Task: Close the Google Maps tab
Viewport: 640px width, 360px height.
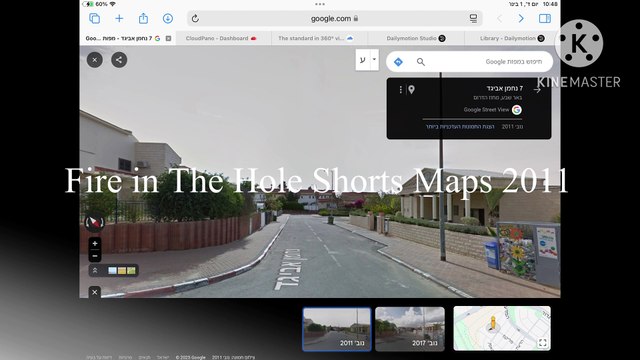Action: tap(168, 38)
